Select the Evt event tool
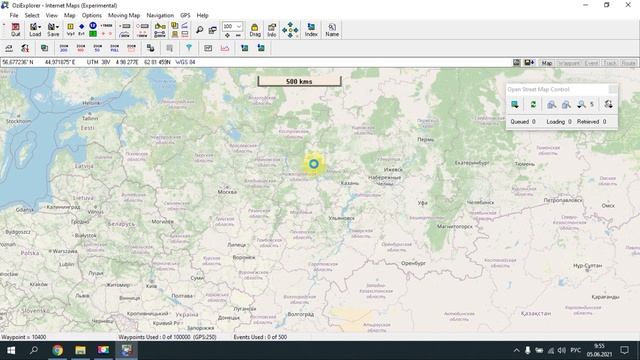 coord(81,30)
